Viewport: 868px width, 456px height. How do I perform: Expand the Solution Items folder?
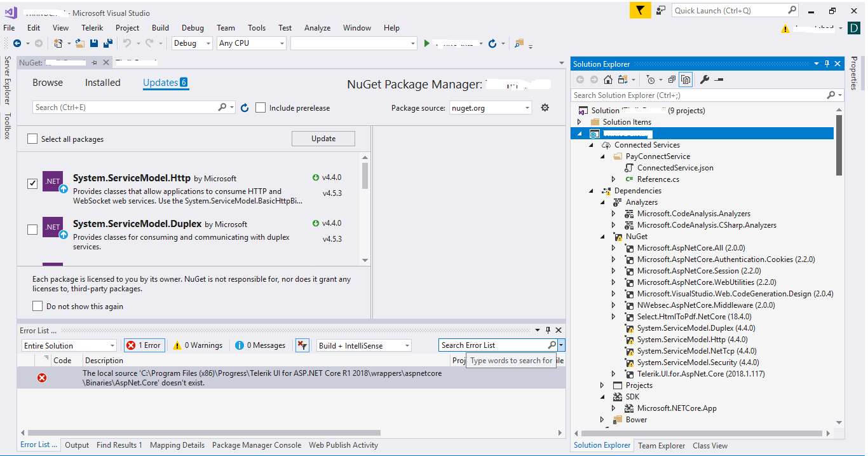coord(579,122)
